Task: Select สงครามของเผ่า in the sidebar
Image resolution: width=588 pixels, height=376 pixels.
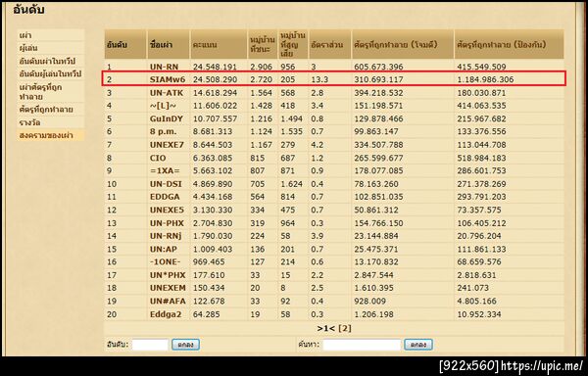Action: click(x=46, y=135)
